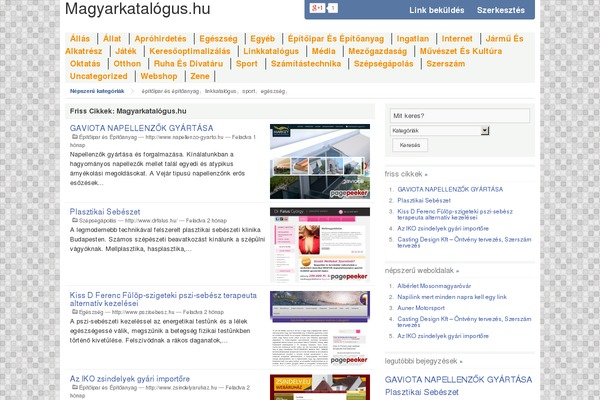Open friss cikkek item GAVIOTA NAPELLENZŐK GYÁRTÁSA
This screenshot has height=400, width=600.
click(x=450, y=189)
